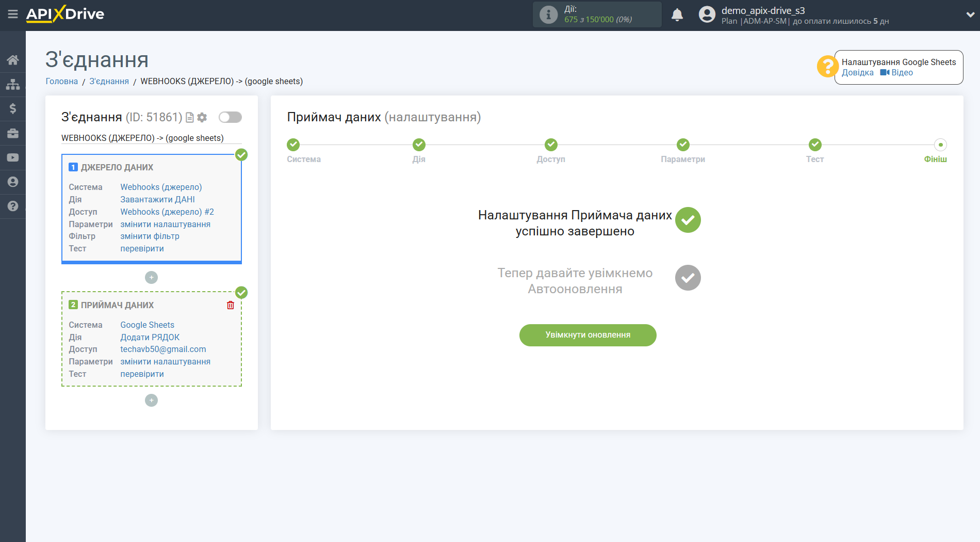Add step after data source block

(151, 278)
